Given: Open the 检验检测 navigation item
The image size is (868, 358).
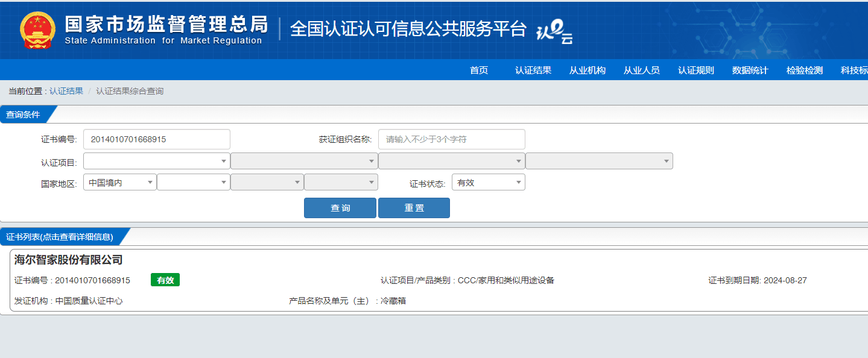Looking at the screenshot, I should click(x=805, y=71).
